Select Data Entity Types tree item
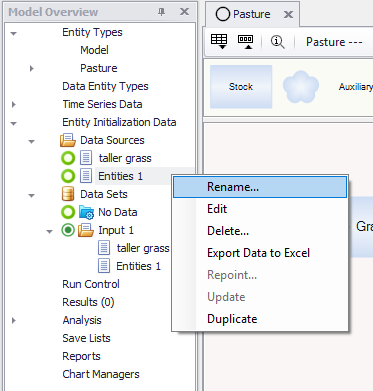Screen dimensions: 373x391 pos(105,86)
